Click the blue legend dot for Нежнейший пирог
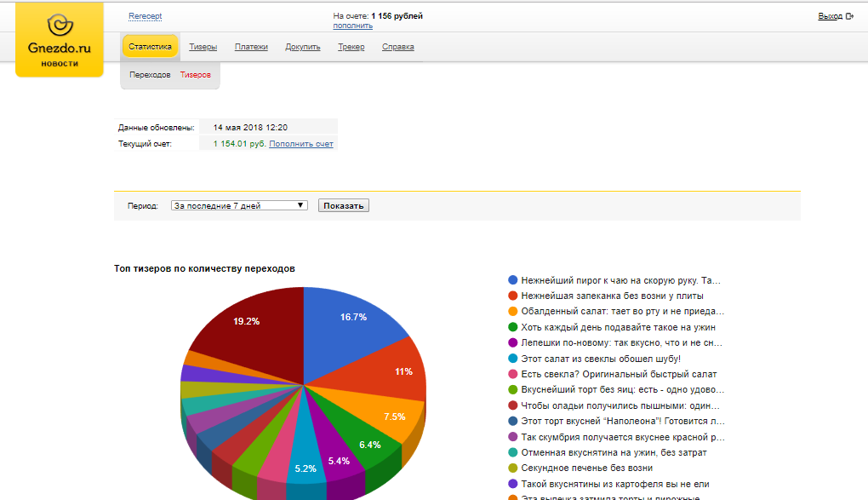Screen dimensions: 868x500 pos(512,280)
